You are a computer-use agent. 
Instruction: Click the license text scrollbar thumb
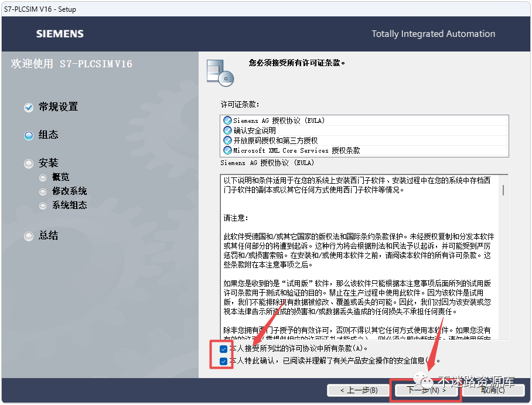click(503, 190)
